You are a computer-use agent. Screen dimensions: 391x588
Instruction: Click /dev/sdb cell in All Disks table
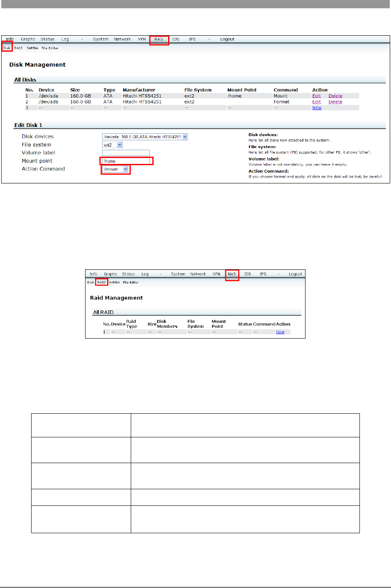click(48, 102)
